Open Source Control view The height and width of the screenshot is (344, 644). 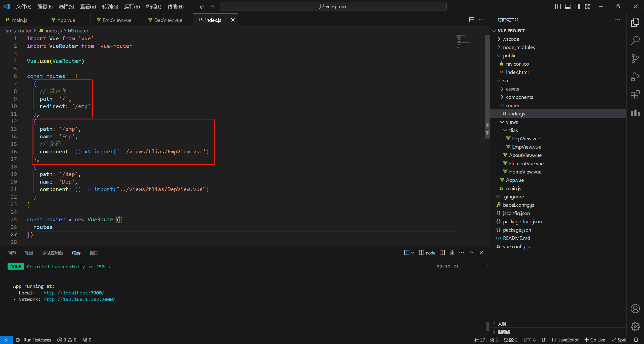[635, 59]
